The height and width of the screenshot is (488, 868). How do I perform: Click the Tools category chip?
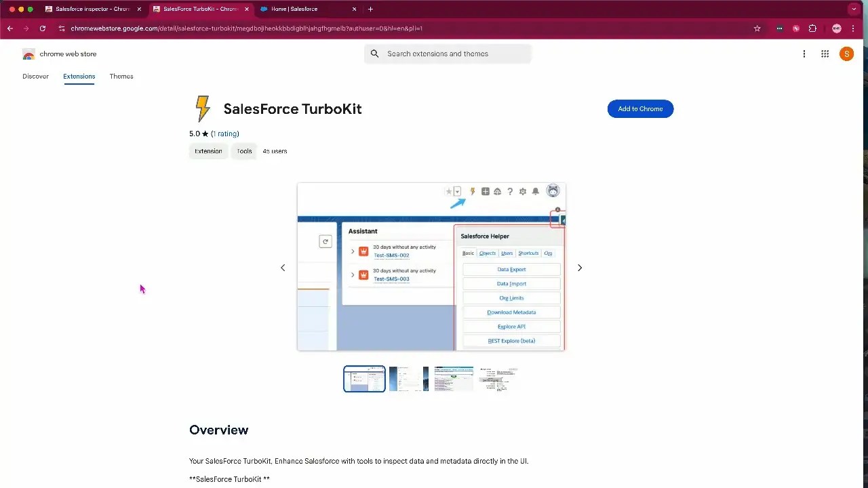244,151
